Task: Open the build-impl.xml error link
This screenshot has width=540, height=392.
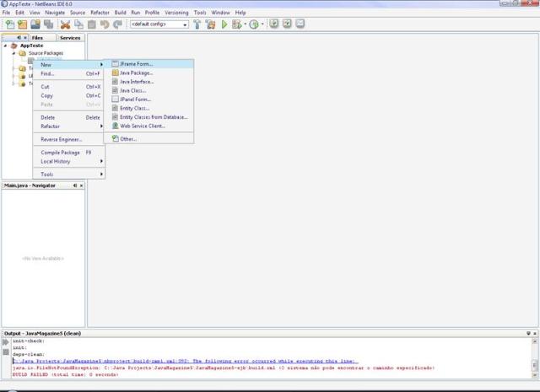Action: click(x=185, y=361)
